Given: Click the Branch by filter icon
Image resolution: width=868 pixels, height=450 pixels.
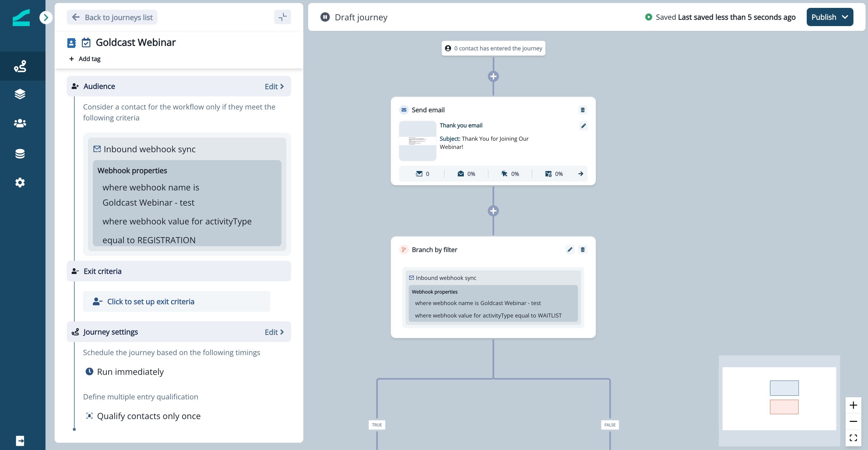Looking at the screenshot, I should pos(404,250).
